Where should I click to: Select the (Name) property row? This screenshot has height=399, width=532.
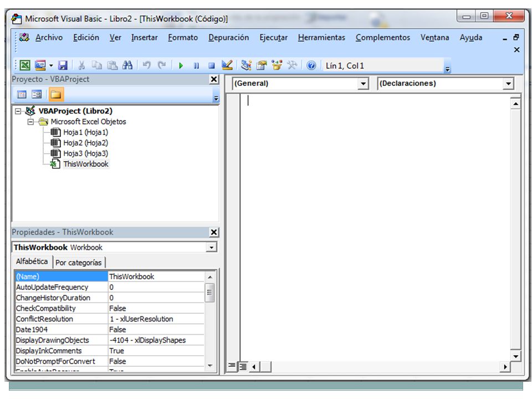click(x=109, y=277)
